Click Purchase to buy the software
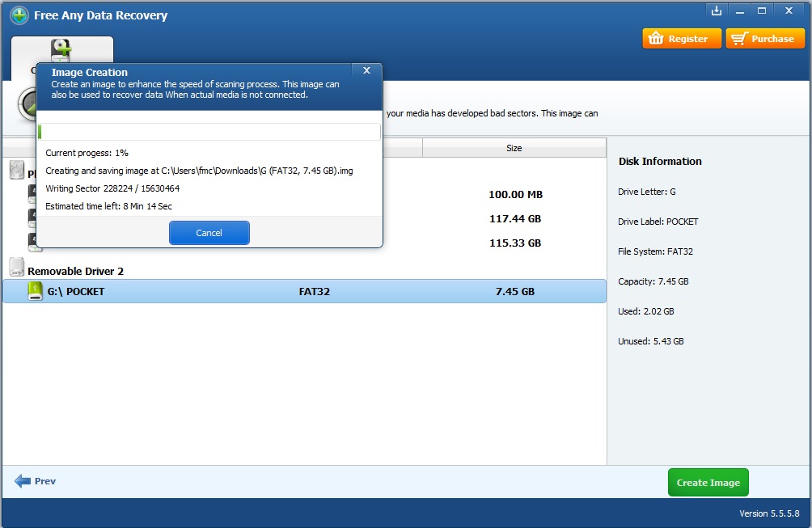The height and width of the screenshot is (528, 812). (x=764, y=38)
